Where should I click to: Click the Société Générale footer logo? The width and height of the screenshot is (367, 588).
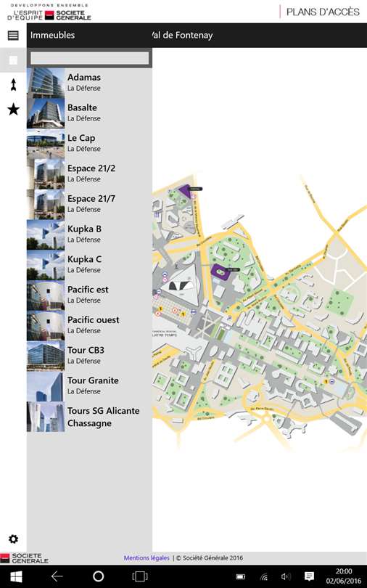click(x=25, y=558)
